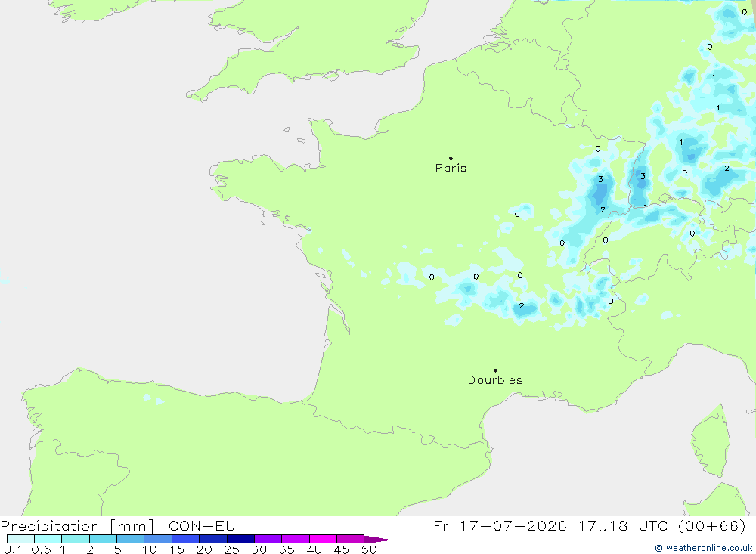Pick the 15–20 mm legend swatch
Viewport: 756px width, 554px height.
186,539
